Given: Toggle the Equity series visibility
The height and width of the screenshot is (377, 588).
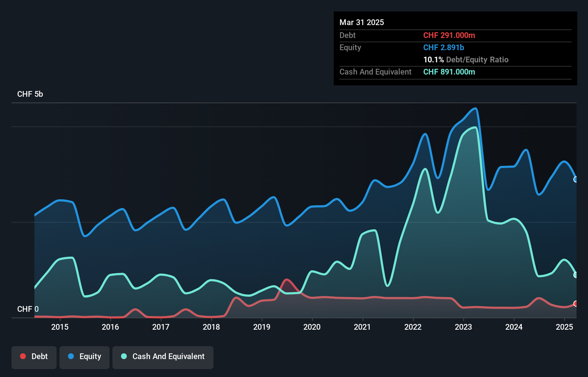Looking at the screenshot, I should point(84,356).
